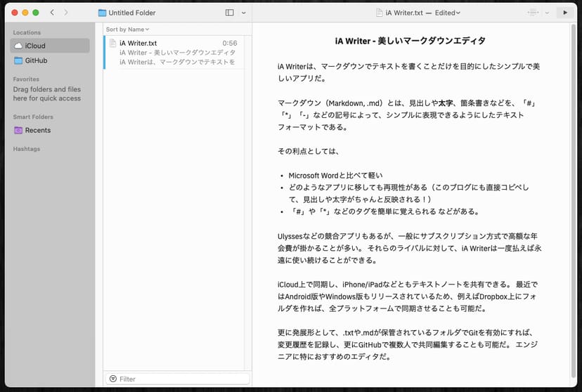Select iCloud in Locations

(50, 46)
